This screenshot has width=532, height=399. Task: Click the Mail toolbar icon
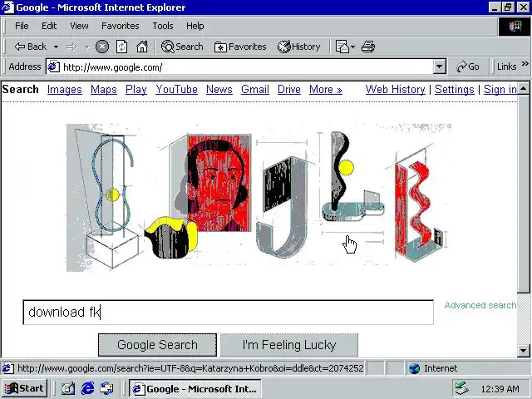click(x=342, y=47)
